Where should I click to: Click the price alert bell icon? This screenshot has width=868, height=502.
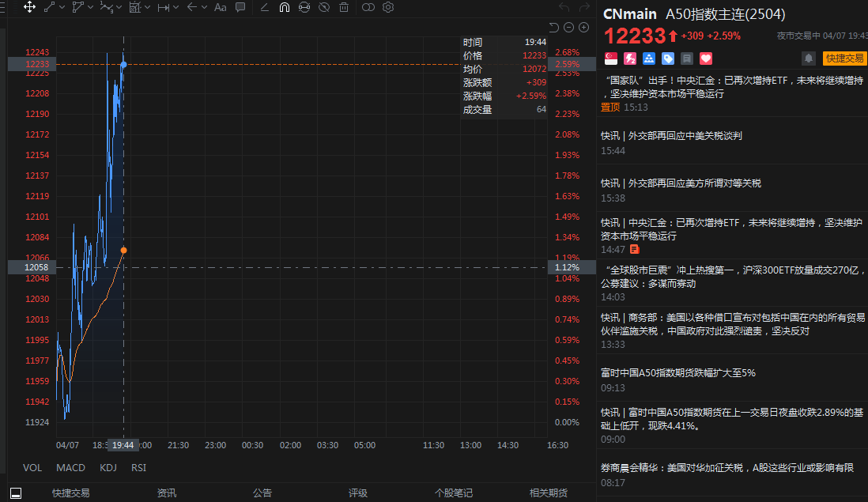tap(809, 58)
